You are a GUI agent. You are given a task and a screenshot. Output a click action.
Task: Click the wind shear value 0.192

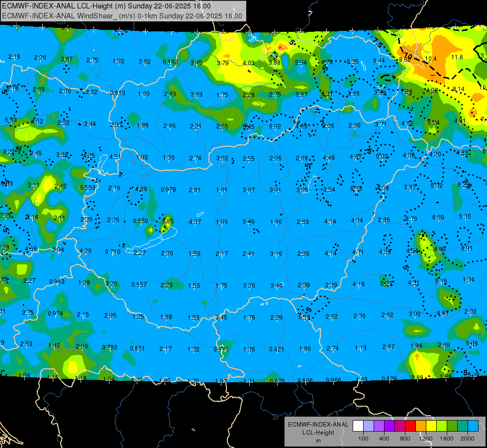(170, 62)
